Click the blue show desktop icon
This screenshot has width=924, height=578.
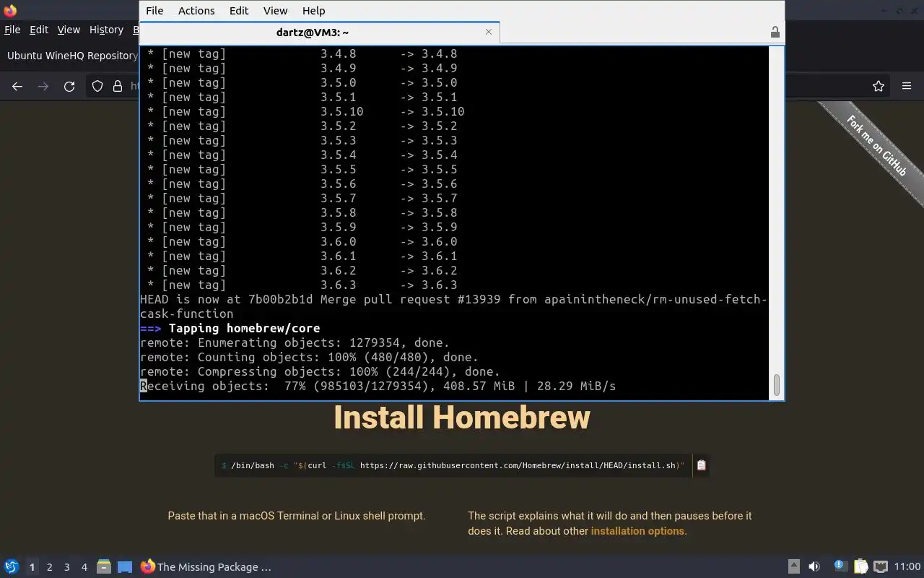pos(125,567)
